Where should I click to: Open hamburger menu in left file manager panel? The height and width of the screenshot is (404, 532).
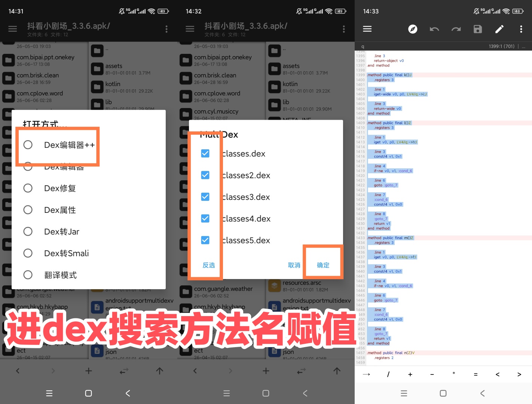click(13, 29)
